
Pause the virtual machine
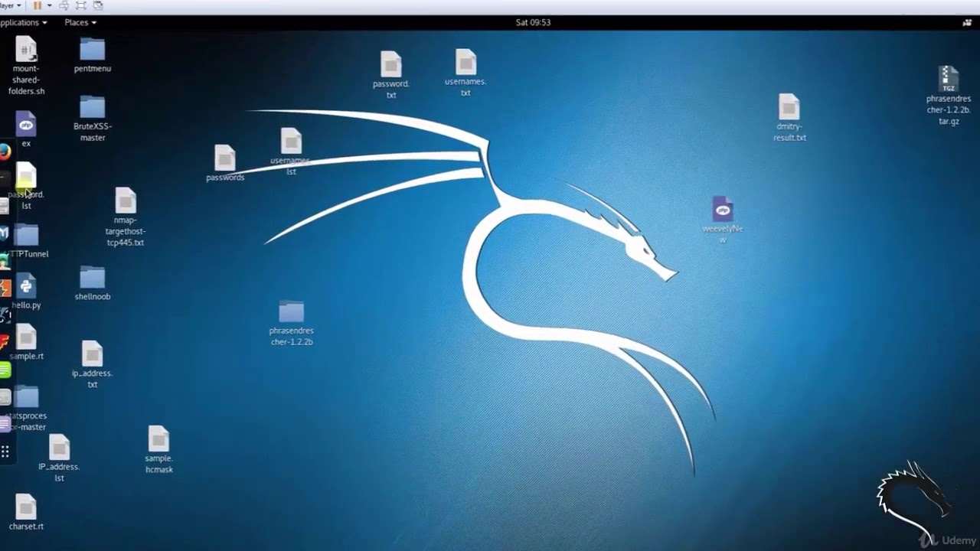(x=37, y=5)
